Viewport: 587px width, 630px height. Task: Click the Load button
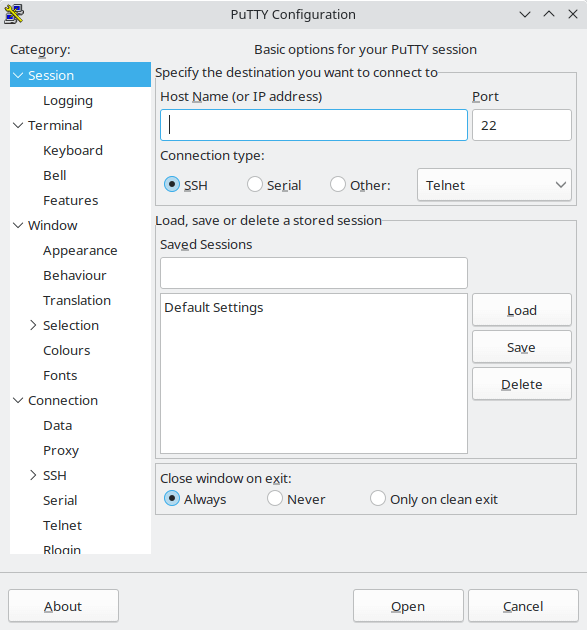pos(522,310)
